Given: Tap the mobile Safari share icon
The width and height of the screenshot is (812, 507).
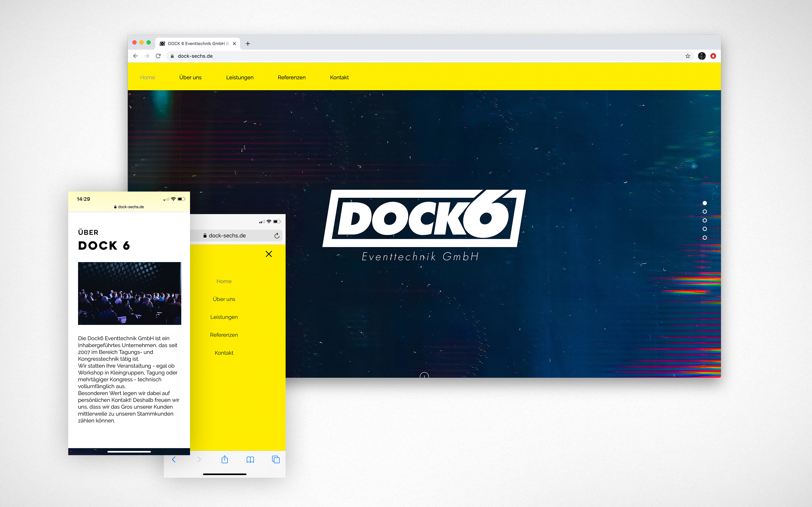Looking at the screenshot, I should pyautogui.click(x=225, y=459).
